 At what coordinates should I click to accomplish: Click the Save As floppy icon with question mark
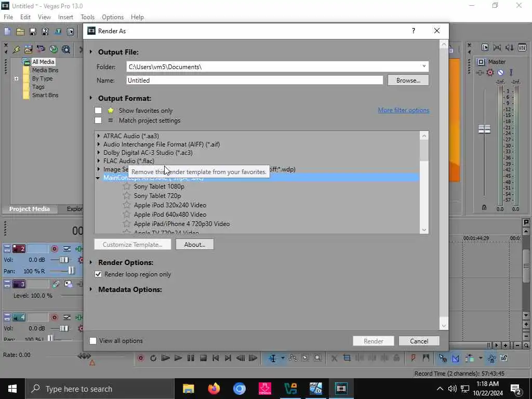(x=45, y=32)
